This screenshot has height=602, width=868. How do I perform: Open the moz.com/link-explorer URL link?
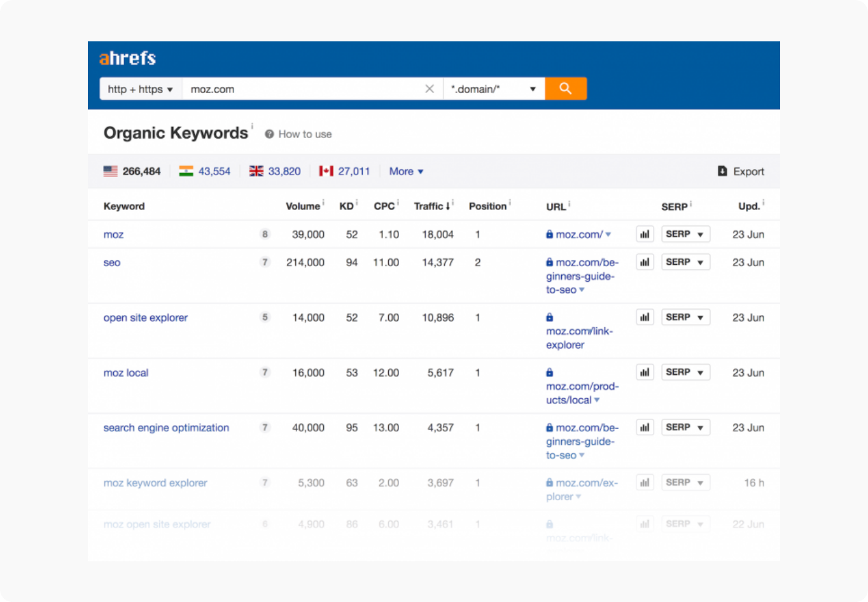point(579,338)
